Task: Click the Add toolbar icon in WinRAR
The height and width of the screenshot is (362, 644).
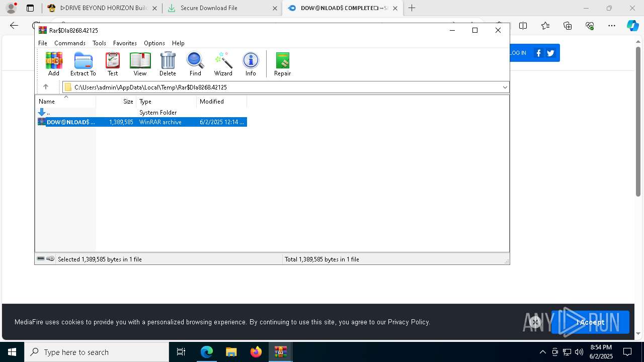Action: (x=54, y=64)
